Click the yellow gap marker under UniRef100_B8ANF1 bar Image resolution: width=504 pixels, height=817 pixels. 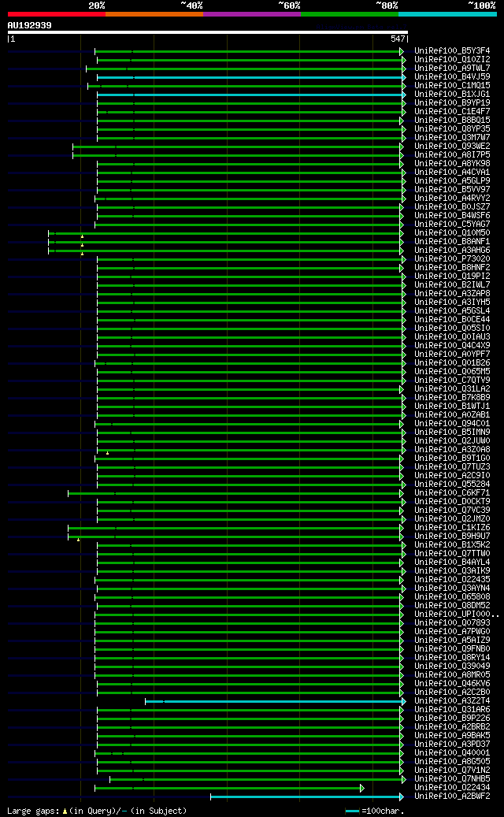[82, 245]
